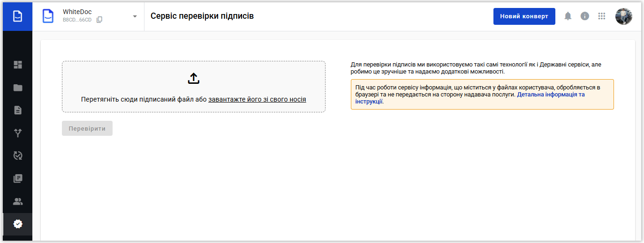Open the notifications bell
The width and height of the screenshot is (644, 243).
568,16
